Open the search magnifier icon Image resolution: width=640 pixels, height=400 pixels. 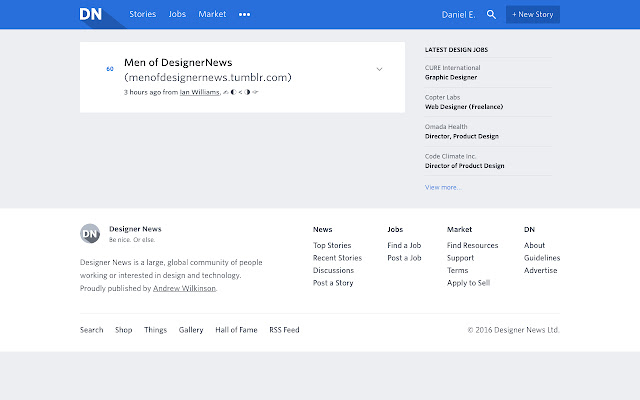491,15
